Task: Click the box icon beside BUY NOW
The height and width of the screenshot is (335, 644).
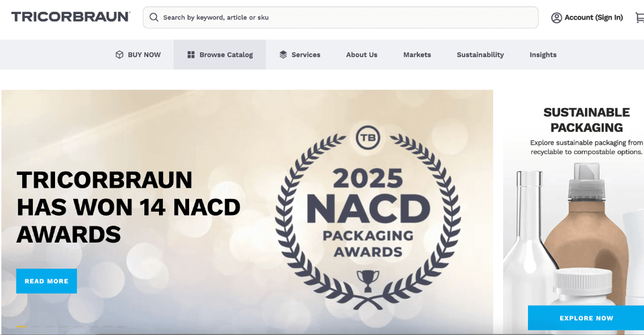Action: [x=119, y=55]
